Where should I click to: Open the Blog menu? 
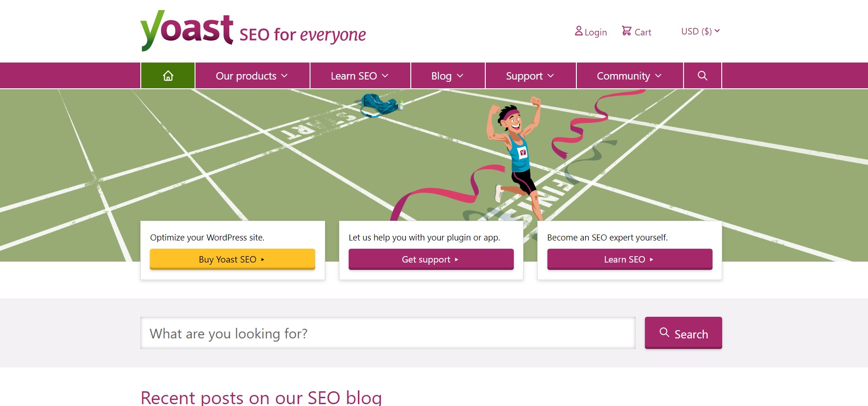tap(447, 76)
